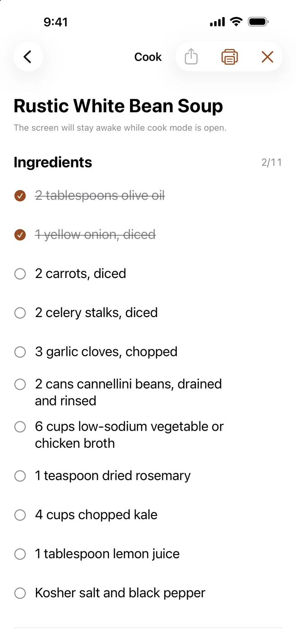The image size is (296, 644).
Task: Check the cannellini beans circle
Action: (20, 384)
